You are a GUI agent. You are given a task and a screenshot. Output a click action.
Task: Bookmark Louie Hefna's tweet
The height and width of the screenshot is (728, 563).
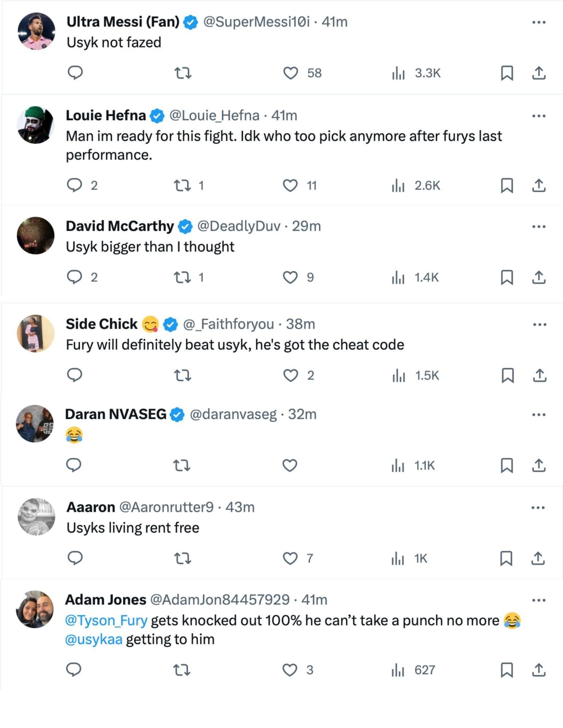point(507,186)
